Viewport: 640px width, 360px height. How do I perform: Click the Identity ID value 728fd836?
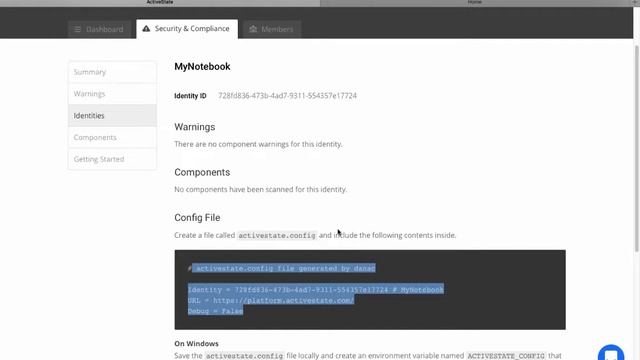pyautogui.click(x=287, y=96)
